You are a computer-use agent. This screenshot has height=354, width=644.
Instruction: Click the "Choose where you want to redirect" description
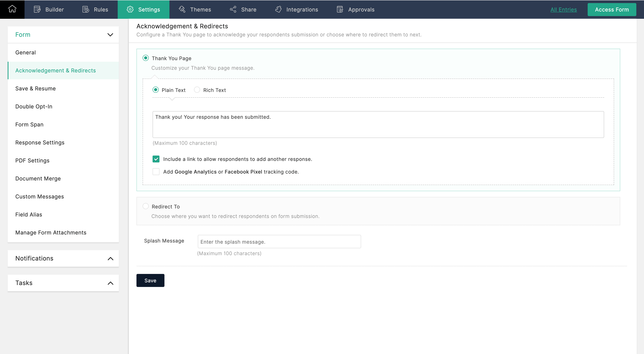point(235,216)
